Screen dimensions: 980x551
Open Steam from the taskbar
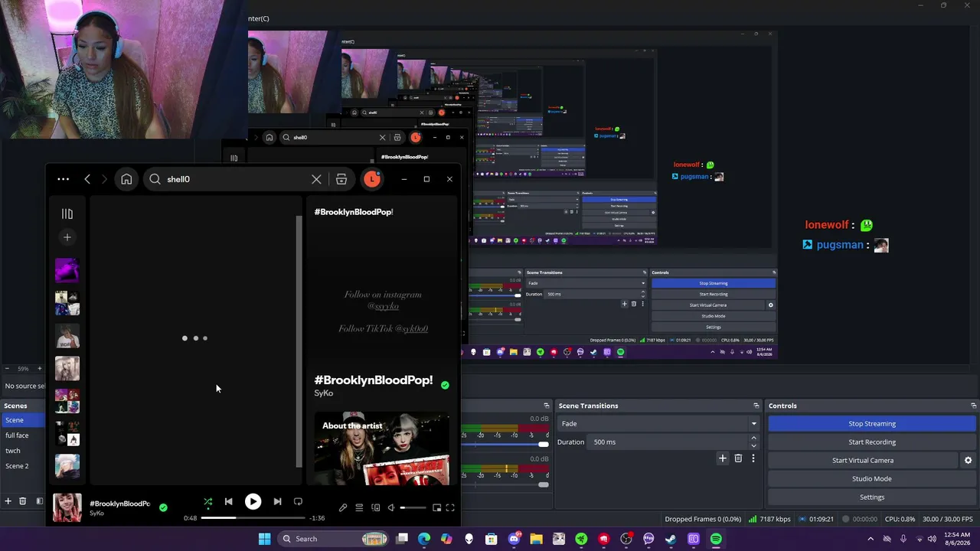point(671,539)
